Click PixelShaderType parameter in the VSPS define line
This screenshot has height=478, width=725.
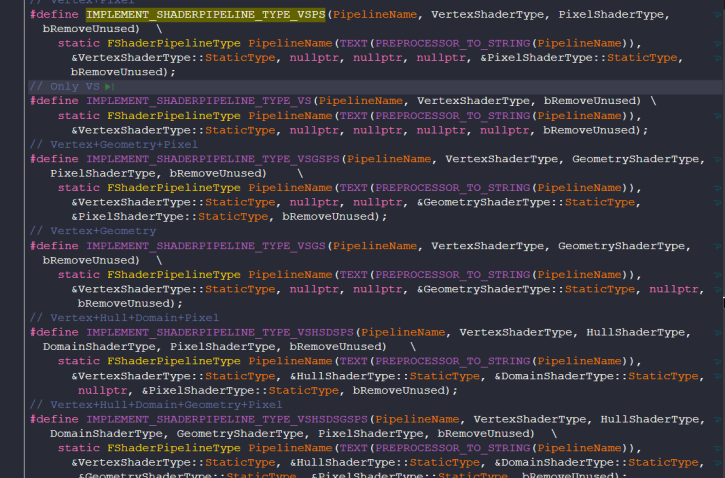point(611,14)
